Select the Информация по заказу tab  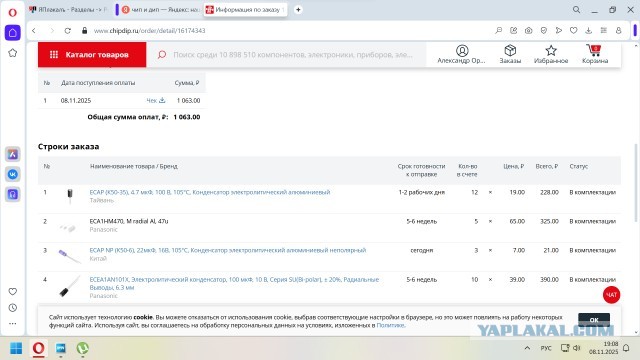(246, 9)
